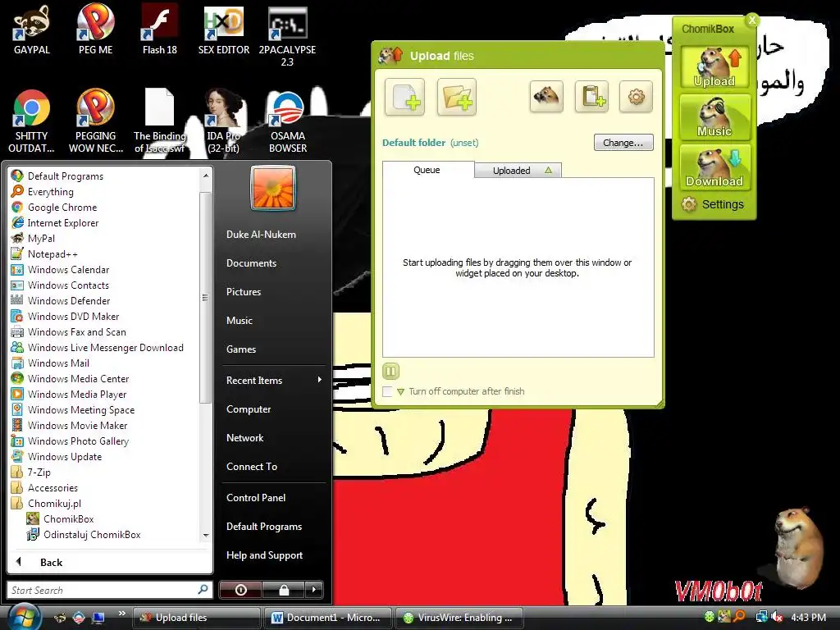The height and width of the screenshot is (630, 840).
Task: Click the hamster icon in Upload files toolbar
Action: (x=546, y=97)
